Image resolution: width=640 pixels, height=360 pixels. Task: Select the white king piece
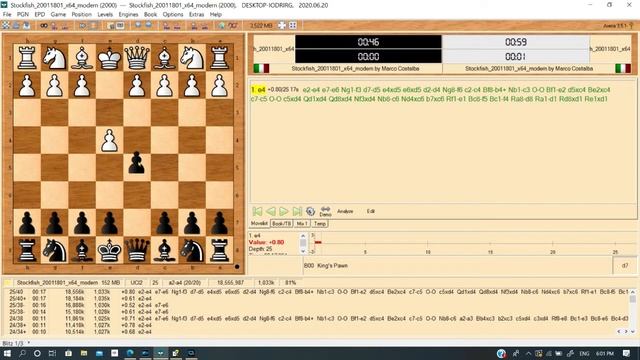(109, 58)
